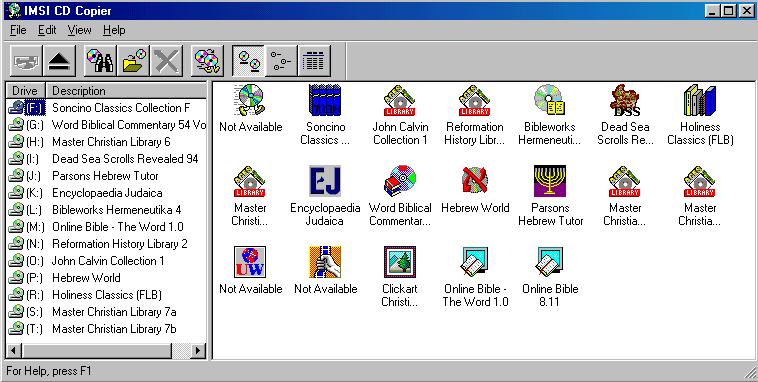
Task: Open the File menu
Action: tap(18, 30)
